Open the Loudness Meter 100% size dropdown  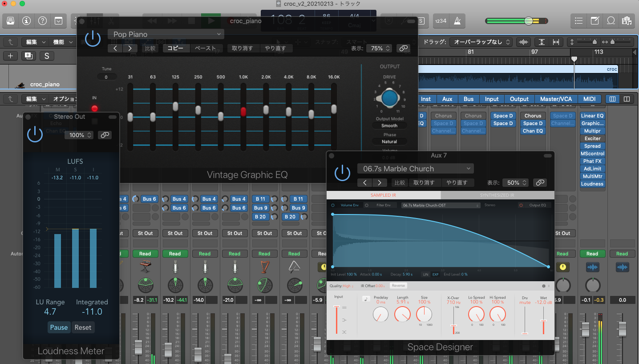79,135
